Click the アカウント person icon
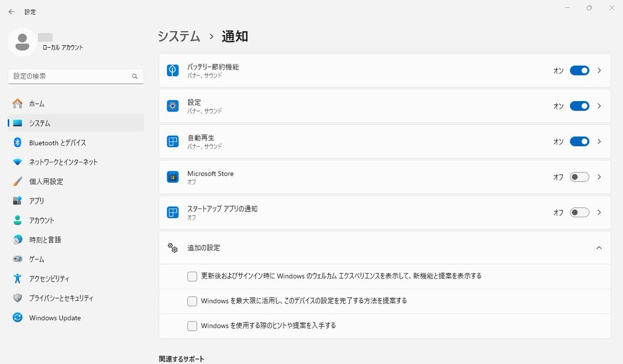This screenshot has height=364, width=623. tap(18, 220)
